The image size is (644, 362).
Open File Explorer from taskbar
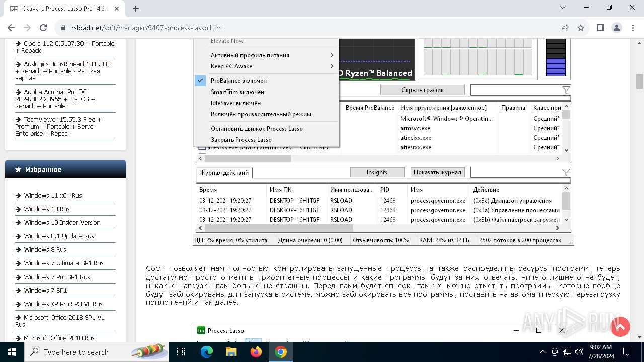click(x=231, y=352)
